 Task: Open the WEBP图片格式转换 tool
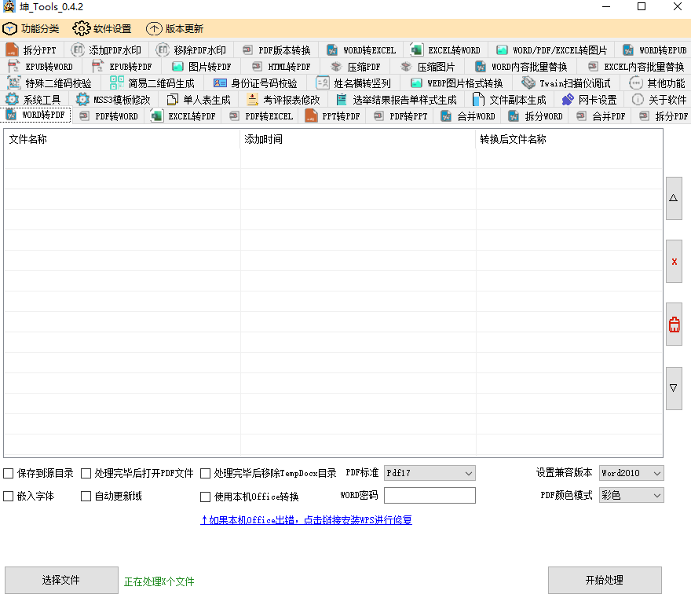click(456, 83)
